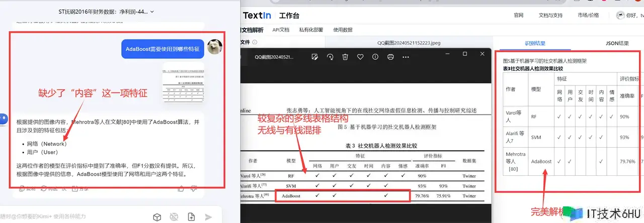Click the uploaded table image thumbnail in chat
Screen dimensions: 644x223
(183, 84)
